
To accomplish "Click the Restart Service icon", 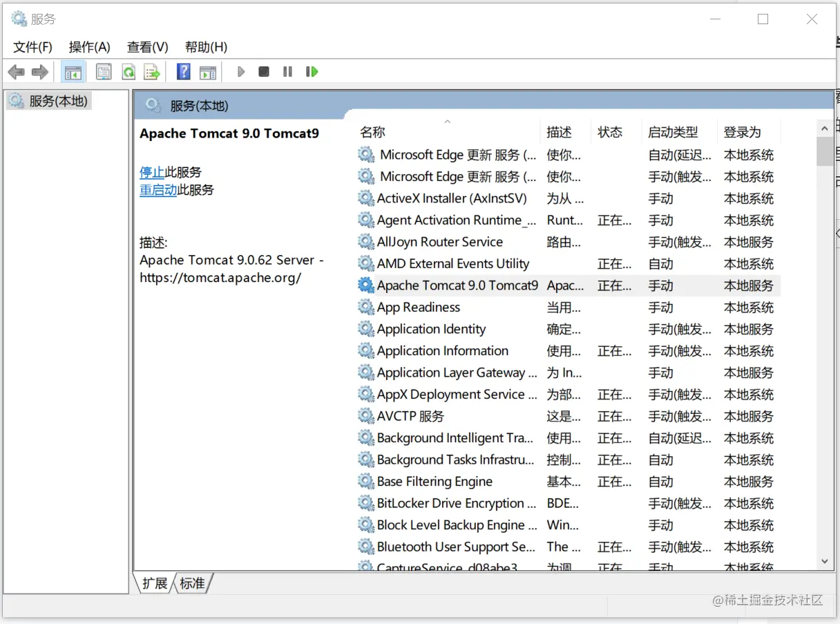I will 312,71.
